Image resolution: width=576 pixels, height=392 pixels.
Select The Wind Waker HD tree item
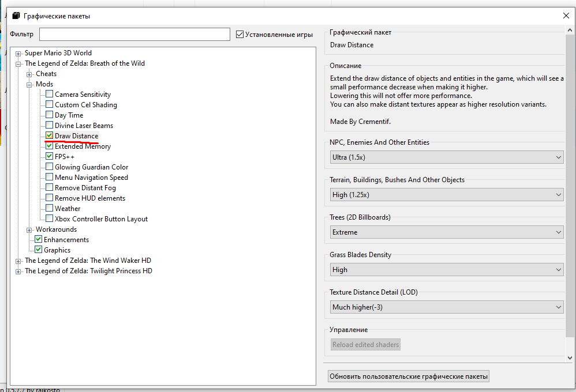(x=88, y=260)
